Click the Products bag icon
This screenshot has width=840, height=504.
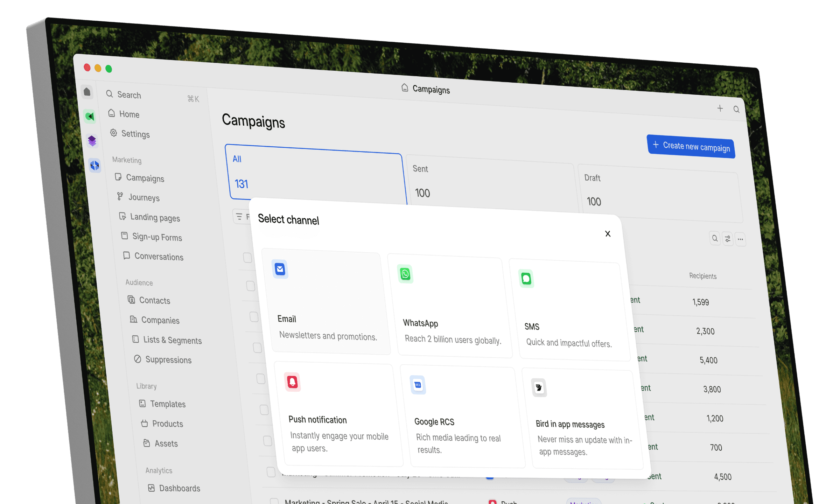(x=144, y=423)
